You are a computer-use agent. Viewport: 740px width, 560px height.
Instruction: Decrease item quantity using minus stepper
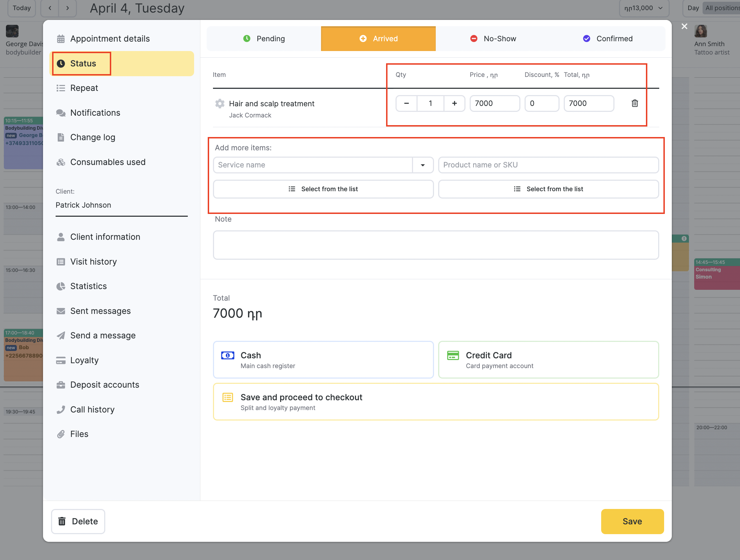[x=406, y=103]
